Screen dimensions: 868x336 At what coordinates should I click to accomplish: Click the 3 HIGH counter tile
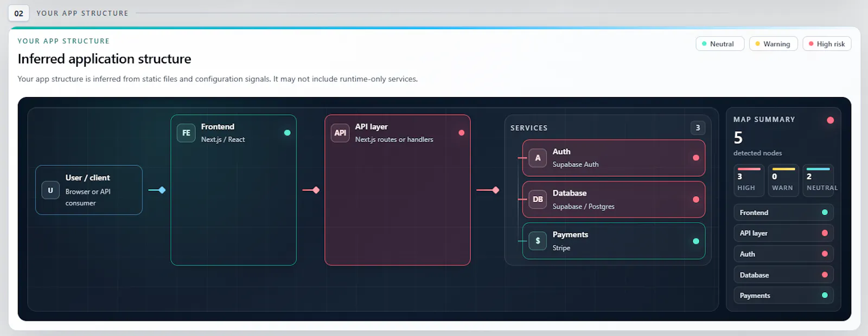pos(749,180)
